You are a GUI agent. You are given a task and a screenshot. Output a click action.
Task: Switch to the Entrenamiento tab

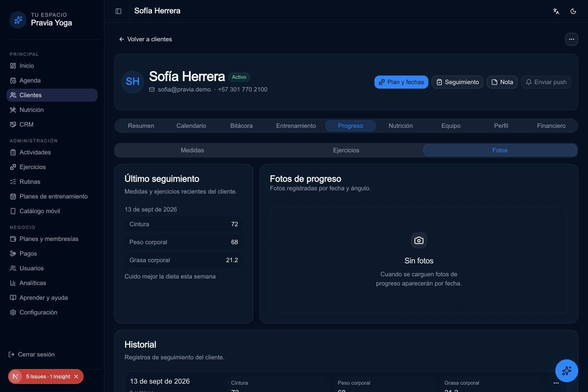296,126
